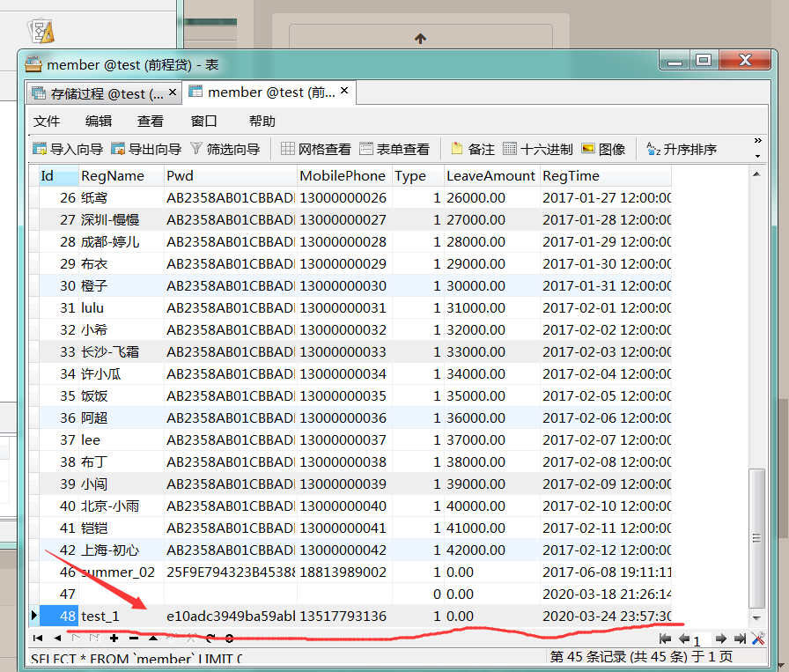Close the member @test tab
The width and height of the screenshot is (789, 672).
[x=344, y=91]
